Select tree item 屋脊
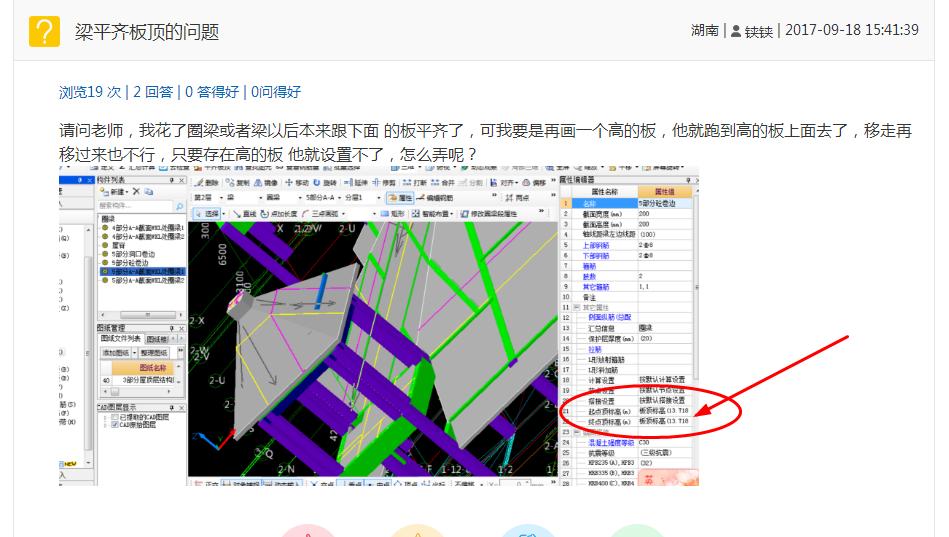Screen dimensions: 949x537 [x=118, y=245]
